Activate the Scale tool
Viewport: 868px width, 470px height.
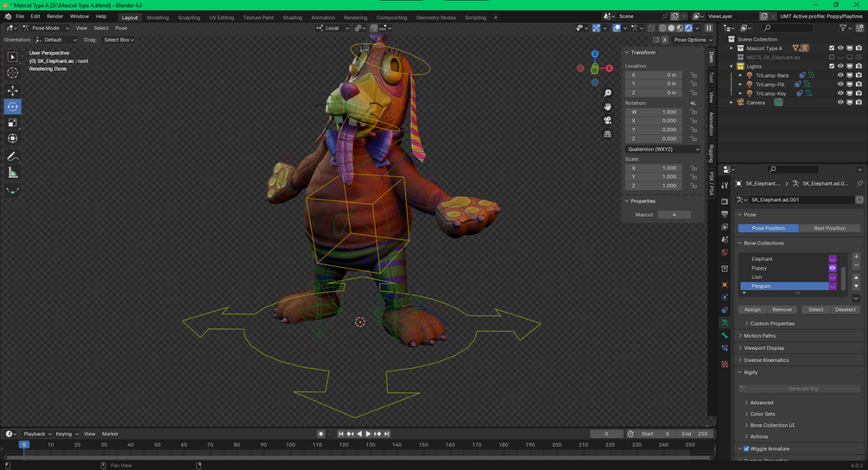(x=13, y=123)
